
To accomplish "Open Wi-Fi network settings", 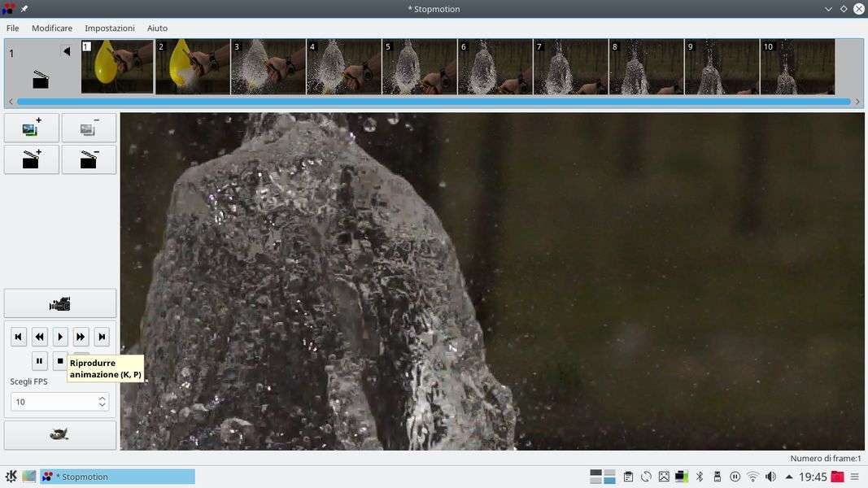I will tap(752, 477).
